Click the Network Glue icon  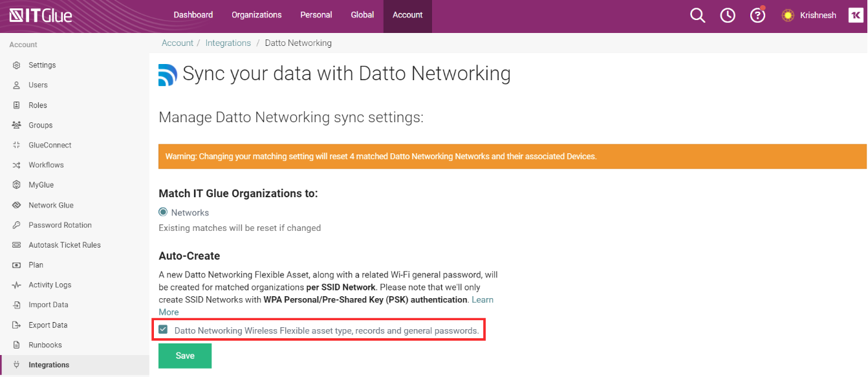point(17,206)
